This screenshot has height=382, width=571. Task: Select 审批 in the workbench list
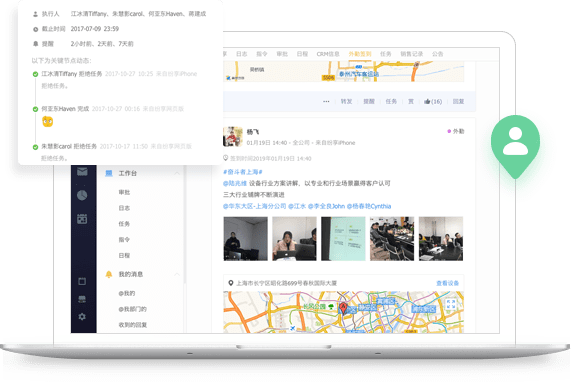click(x=124, y=192)
